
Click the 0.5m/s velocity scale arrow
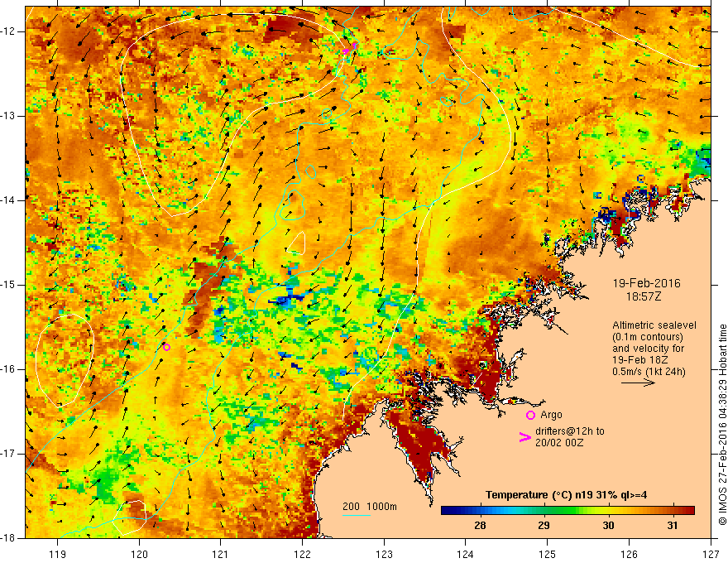pos(638,383)
